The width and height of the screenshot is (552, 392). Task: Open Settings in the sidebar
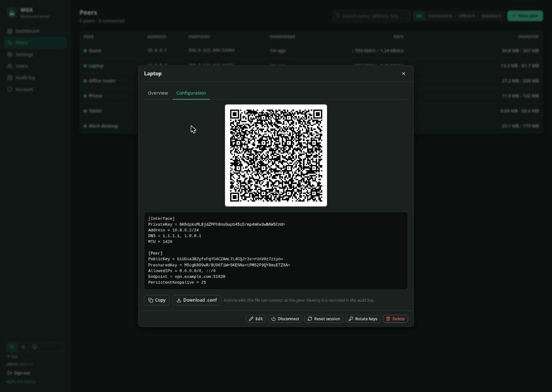(35, 54)
